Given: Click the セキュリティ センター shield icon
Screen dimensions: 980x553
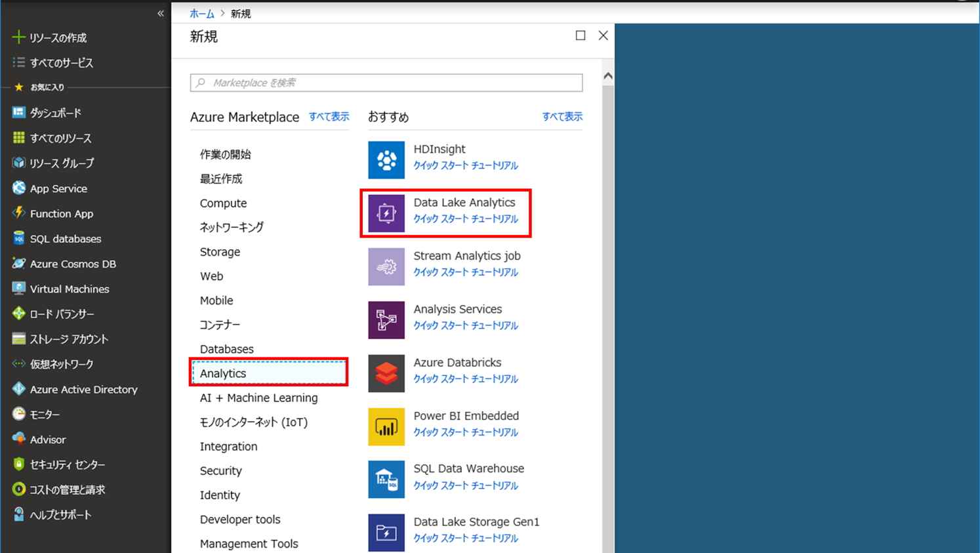Looking at the screenshot, I should 18,464.
